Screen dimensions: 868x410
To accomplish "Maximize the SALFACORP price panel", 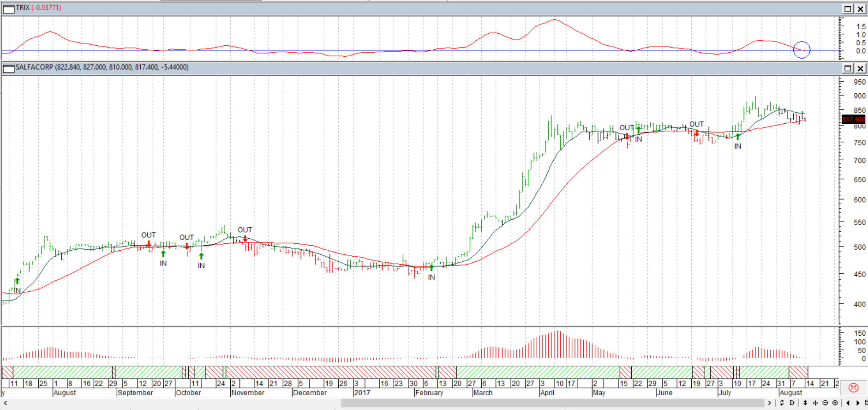I will click(x=848, y=68).
